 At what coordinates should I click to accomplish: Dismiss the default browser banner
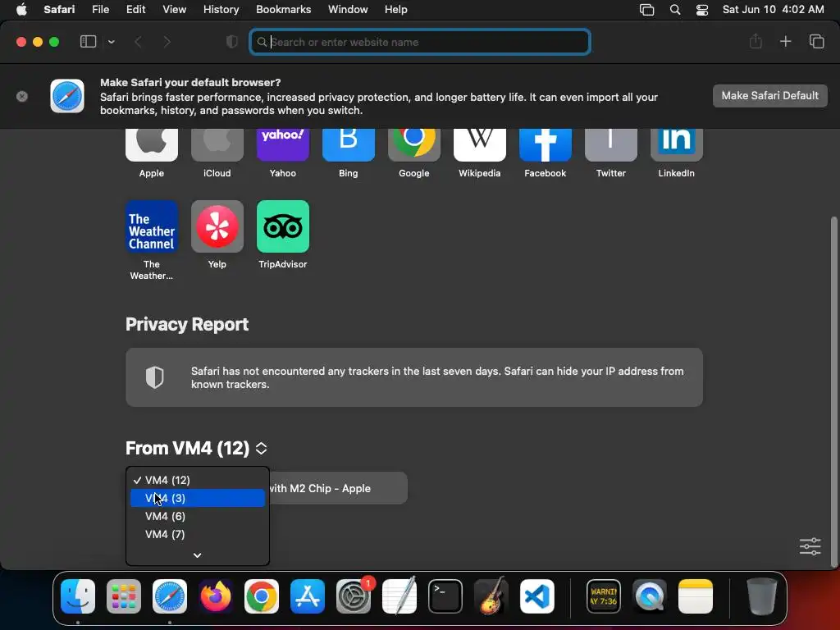pyautogui.click(x=22, y=97)
